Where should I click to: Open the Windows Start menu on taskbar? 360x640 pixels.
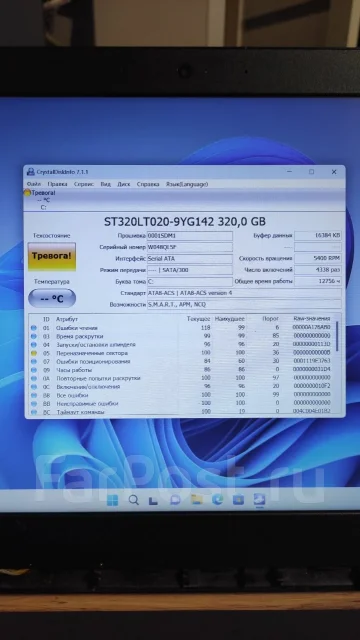(112, 500)
